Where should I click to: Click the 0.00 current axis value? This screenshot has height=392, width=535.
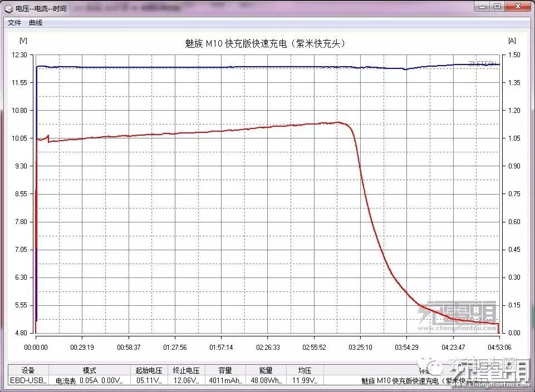pyautogui.click(x=514, y=333)
